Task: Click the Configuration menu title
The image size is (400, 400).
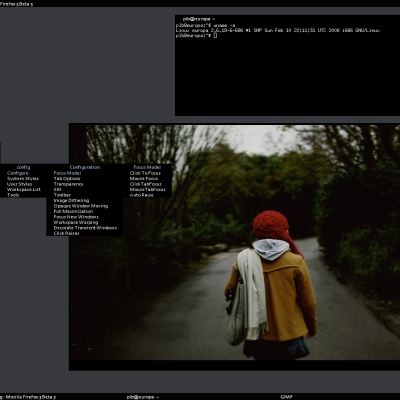Action: tap(85, 167)
